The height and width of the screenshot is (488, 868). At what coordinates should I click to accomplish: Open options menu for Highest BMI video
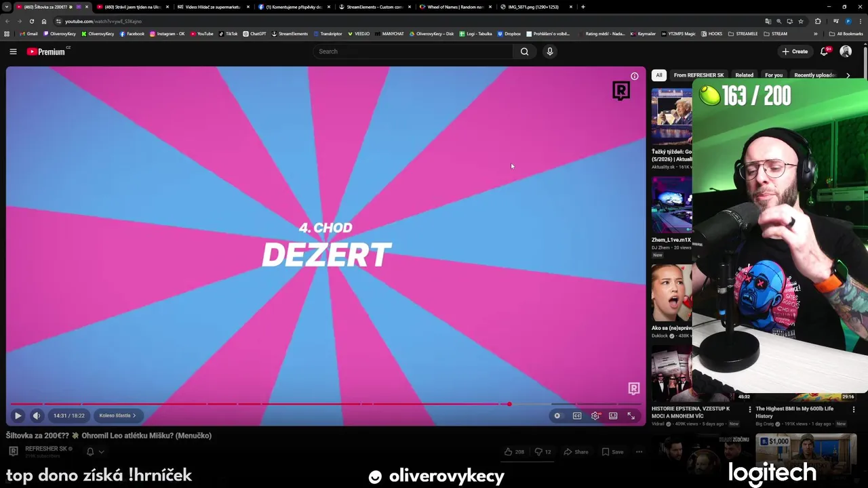click(x=854, y=409)
